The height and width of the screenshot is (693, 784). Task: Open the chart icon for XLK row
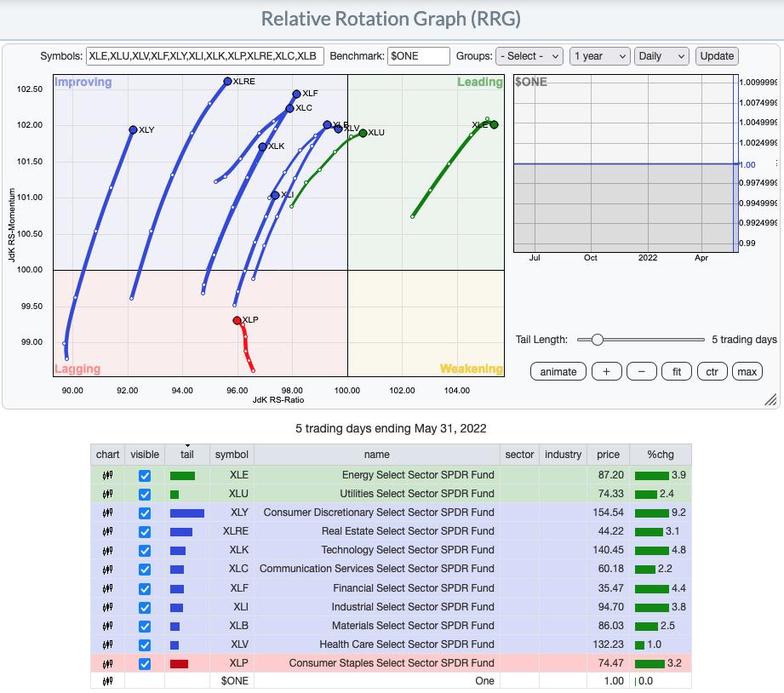[107, 551]
